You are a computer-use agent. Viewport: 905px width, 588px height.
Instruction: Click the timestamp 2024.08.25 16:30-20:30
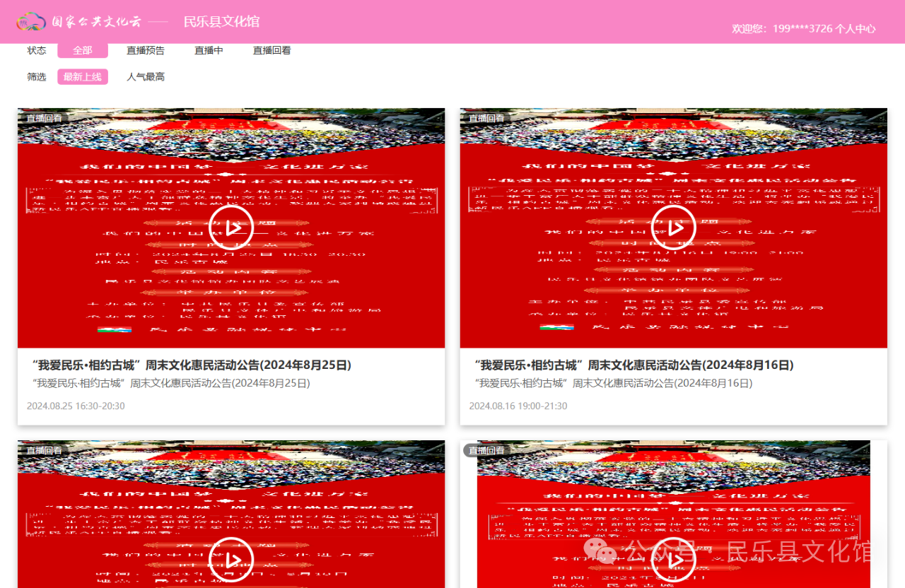coord(76,406)
